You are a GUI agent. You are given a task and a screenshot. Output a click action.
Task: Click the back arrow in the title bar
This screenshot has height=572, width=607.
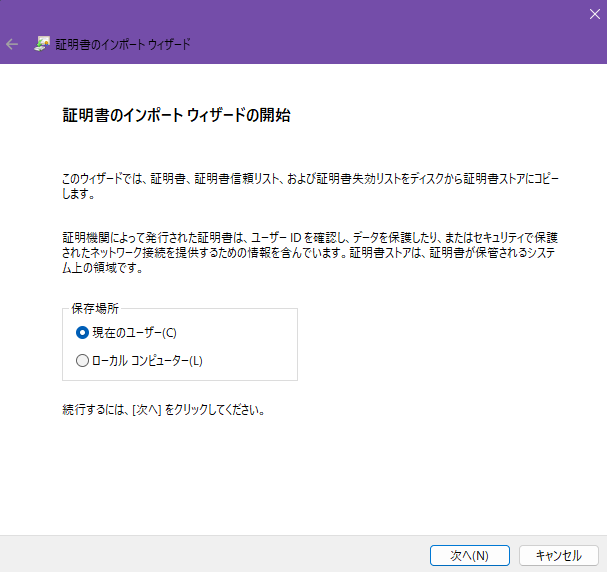click(x=12, y=44)
